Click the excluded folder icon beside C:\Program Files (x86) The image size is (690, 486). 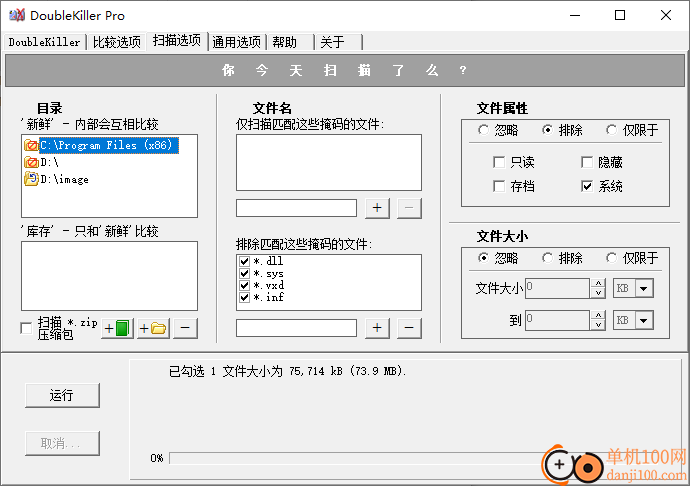click(31, 145)
